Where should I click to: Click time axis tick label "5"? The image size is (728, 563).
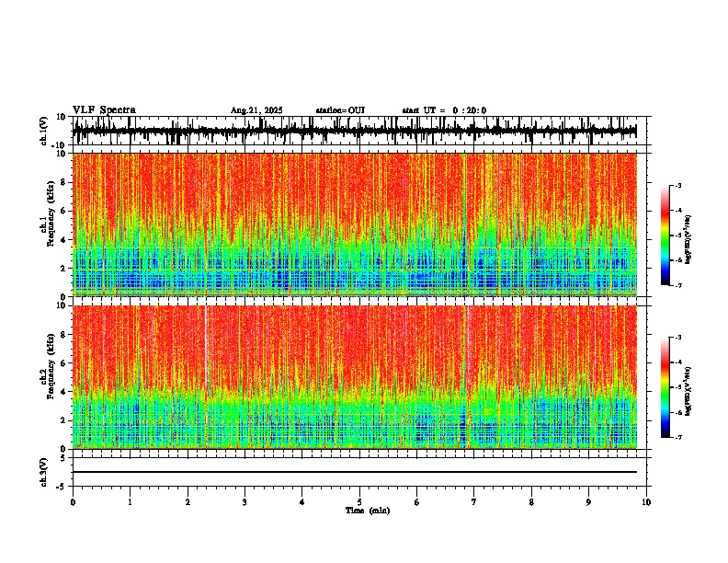359,502
